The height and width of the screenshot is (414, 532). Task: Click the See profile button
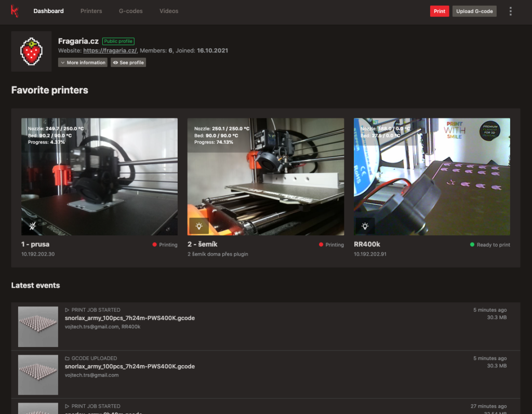[x=128, y=62]
